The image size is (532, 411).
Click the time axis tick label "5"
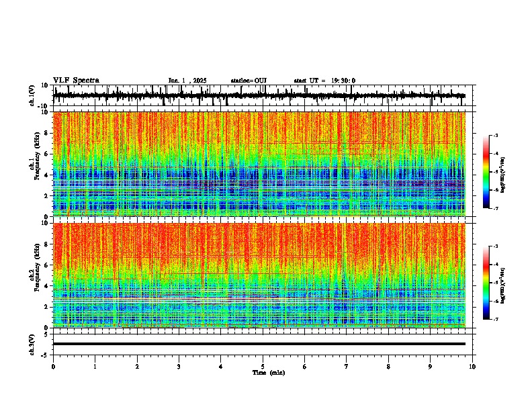(263, 367)
